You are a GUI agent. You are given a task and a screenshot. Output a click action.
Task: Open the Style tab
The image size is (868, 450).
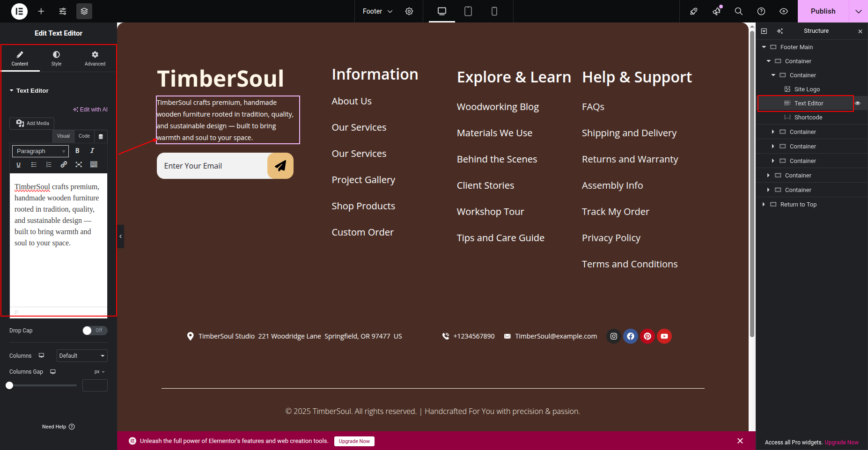(x=56, y=59)
